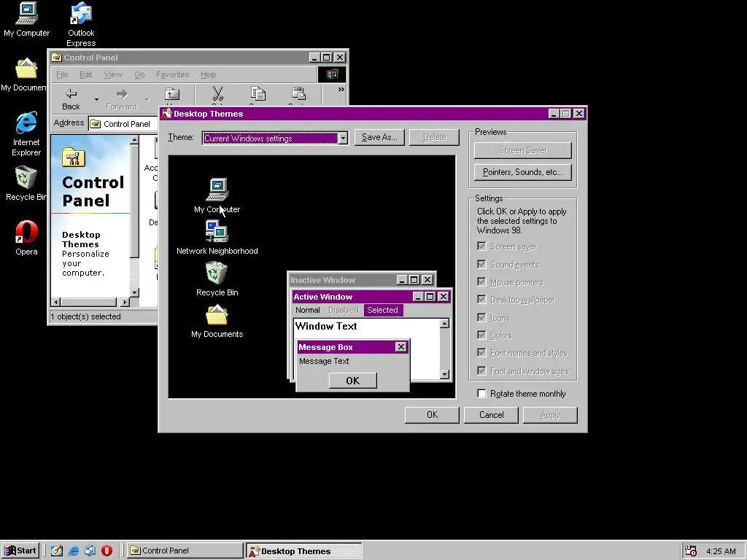This screenshot has height=560, width=747.
Task: Expand the Back button history arrow
Action: (96, 99)
